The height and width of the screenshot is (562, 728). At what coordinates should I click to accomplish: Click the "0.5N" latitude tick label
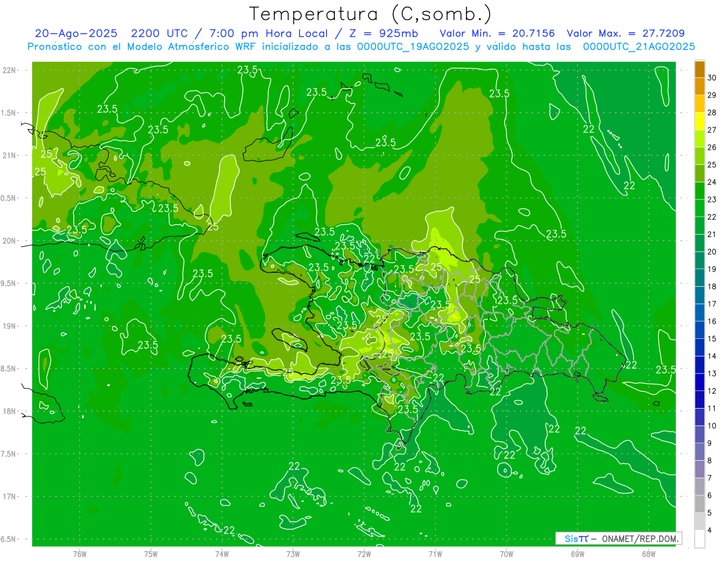pos(9,198)
